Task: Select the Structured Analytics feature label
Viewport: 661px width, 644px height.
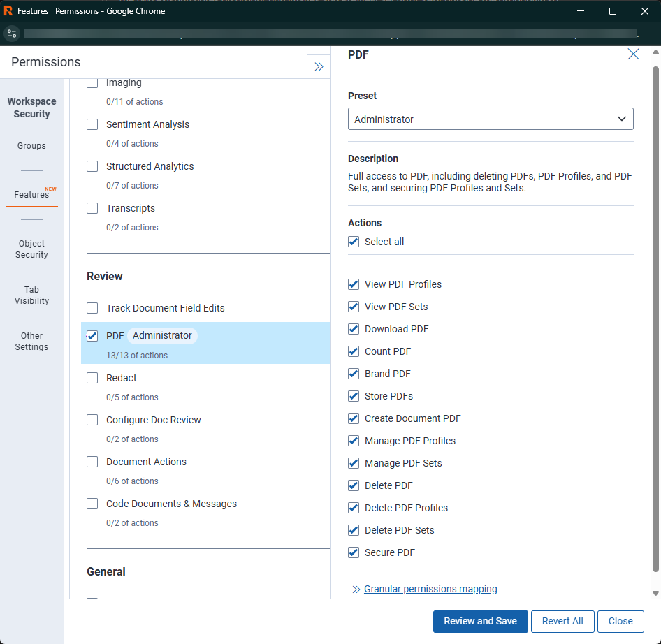Action: [x=150, y=166]
